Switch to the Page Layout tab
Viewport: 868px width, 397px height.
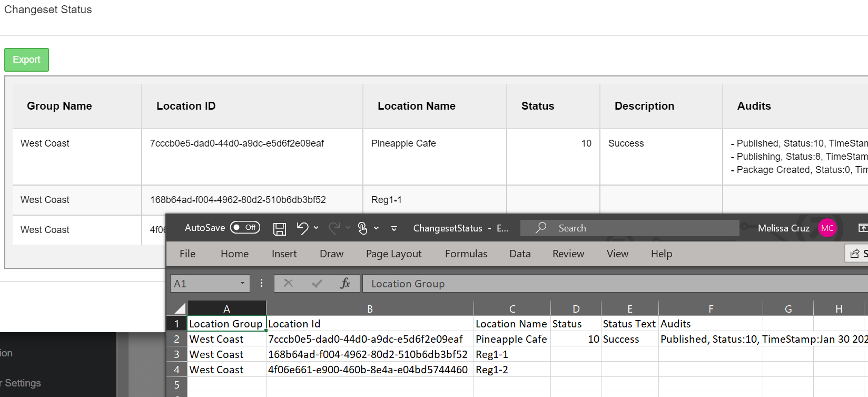tap(394, 254)
